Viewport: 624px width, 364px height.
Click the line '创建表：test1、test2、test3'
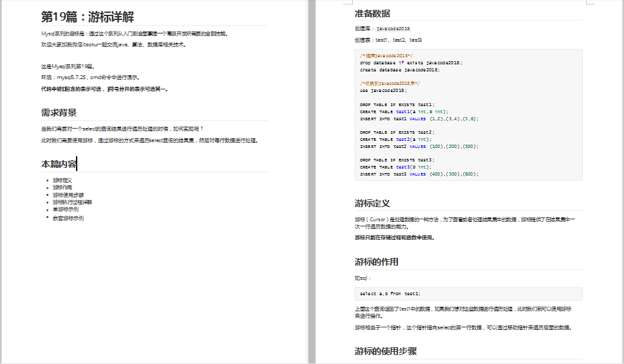pyautogui.click(x=388, y=40)
